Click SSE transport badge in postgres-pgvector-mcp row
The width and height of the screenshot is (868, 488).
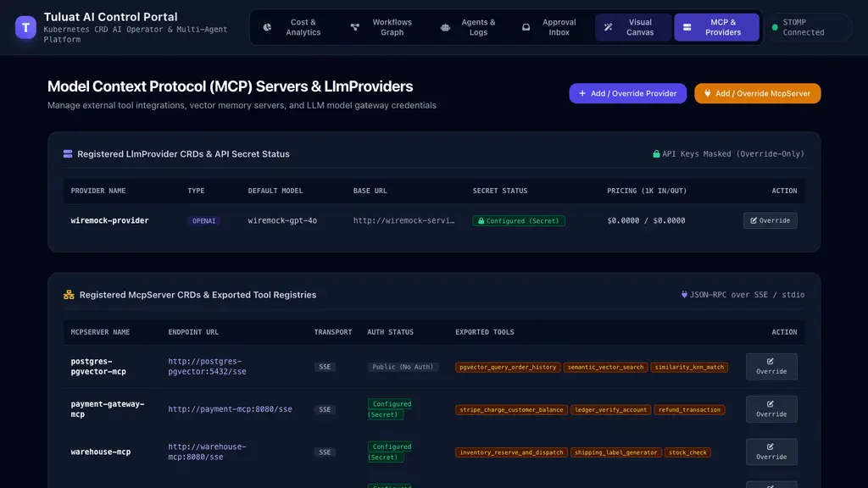coord(325,367)
